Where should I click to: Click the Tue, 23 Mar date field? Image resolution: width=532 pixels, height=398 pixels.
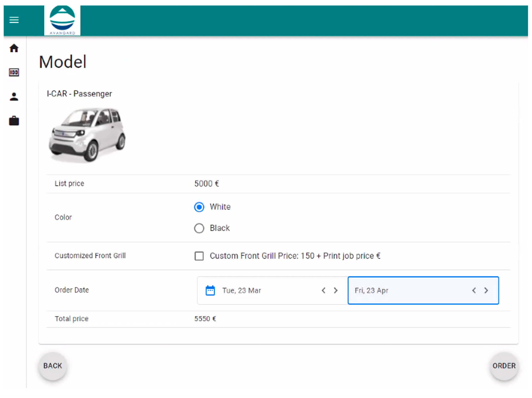242,291
